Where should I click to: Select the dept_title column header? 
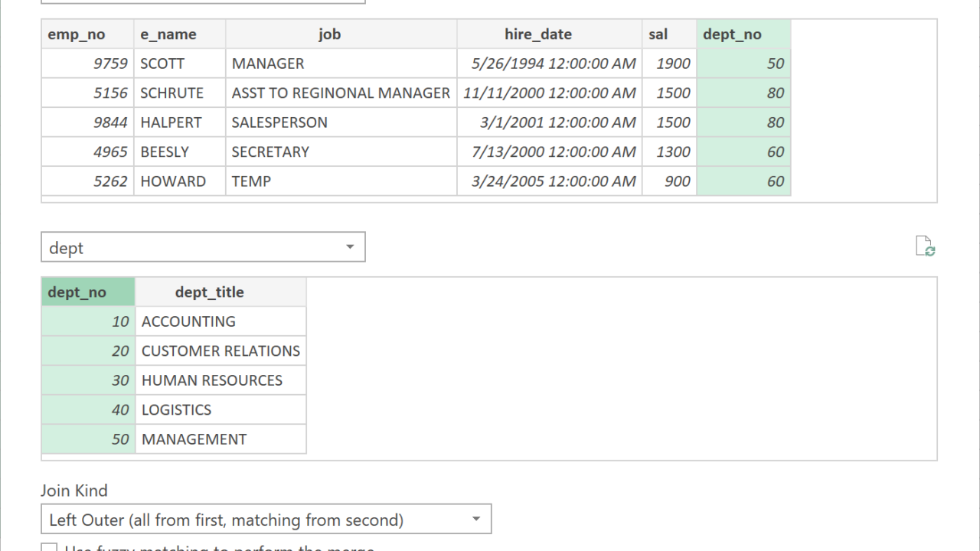click(x=210, y=292)
